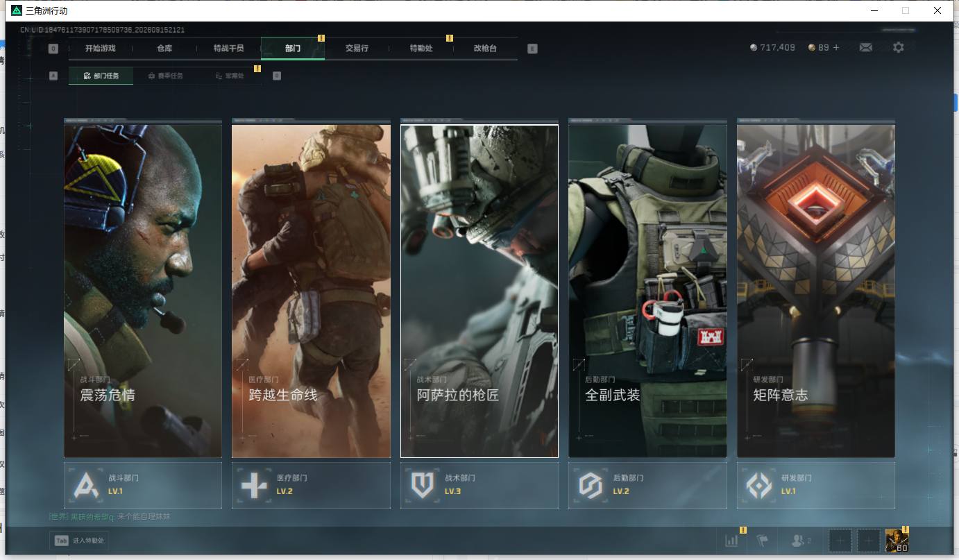Switch to the 开始游戏 tab
Image resolution: width=959 pixels, height=560 pixels.
click(100, 49)
